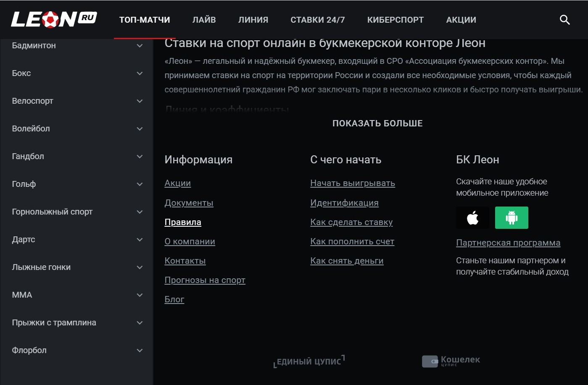The height and width of the screenshot is (385, 588).
Task: Select Флорбол in the sports sidebar
Action: pyautogui.click(x=29, y=350)
